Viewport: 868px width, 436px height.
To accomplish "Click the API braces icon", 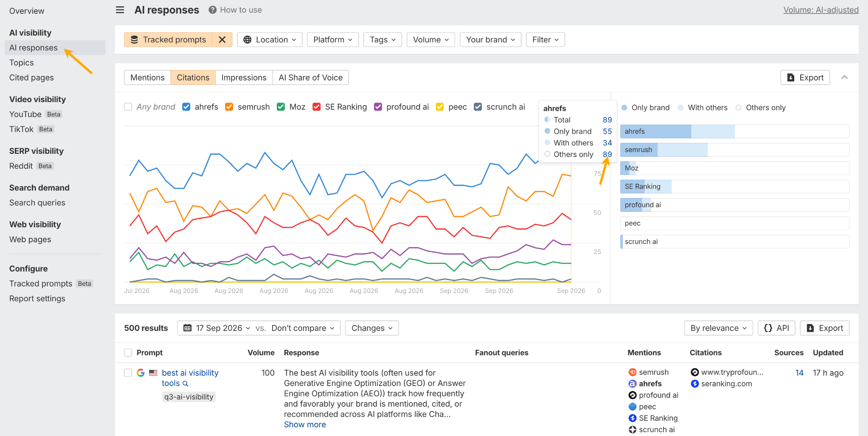I will (768, 328).
